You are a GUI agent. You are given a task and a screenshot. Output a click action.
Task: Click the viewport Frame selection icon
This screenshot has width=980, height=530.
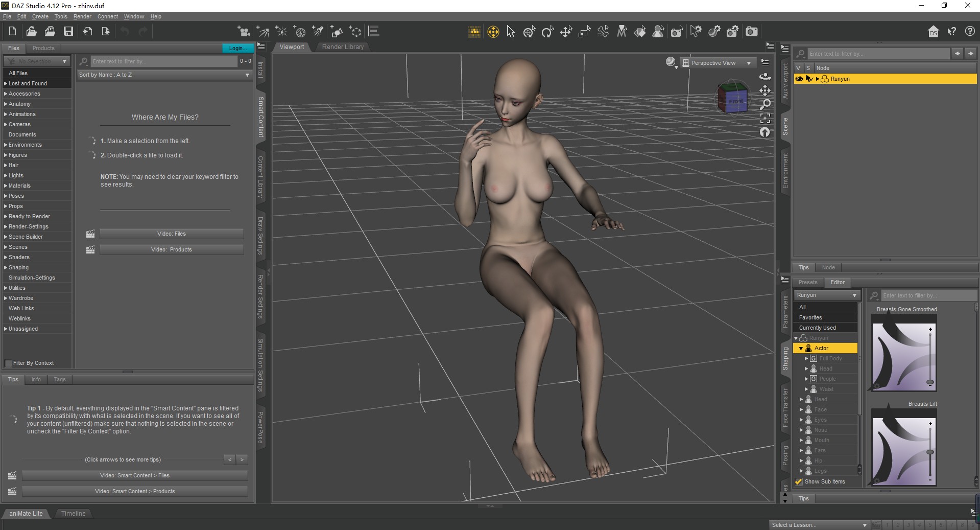764,118
